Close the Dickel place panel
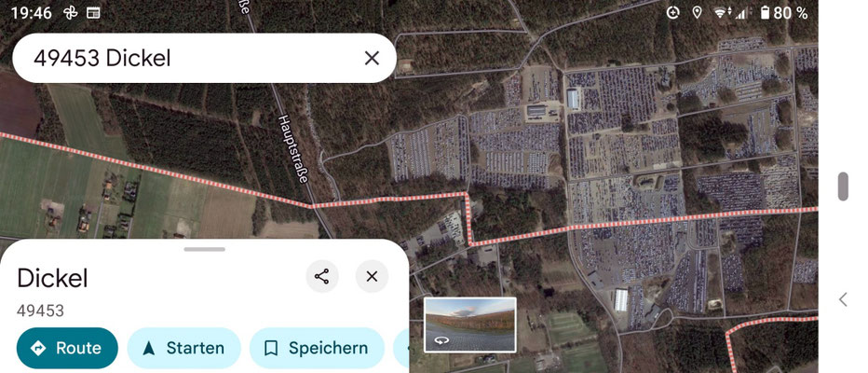This screenshot has width=868, height=373. 372,276
